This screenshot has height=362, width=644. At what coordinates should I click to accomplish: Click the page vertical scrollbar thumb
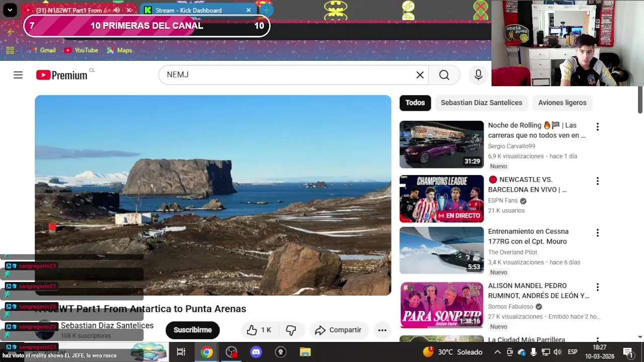[640, 100]
